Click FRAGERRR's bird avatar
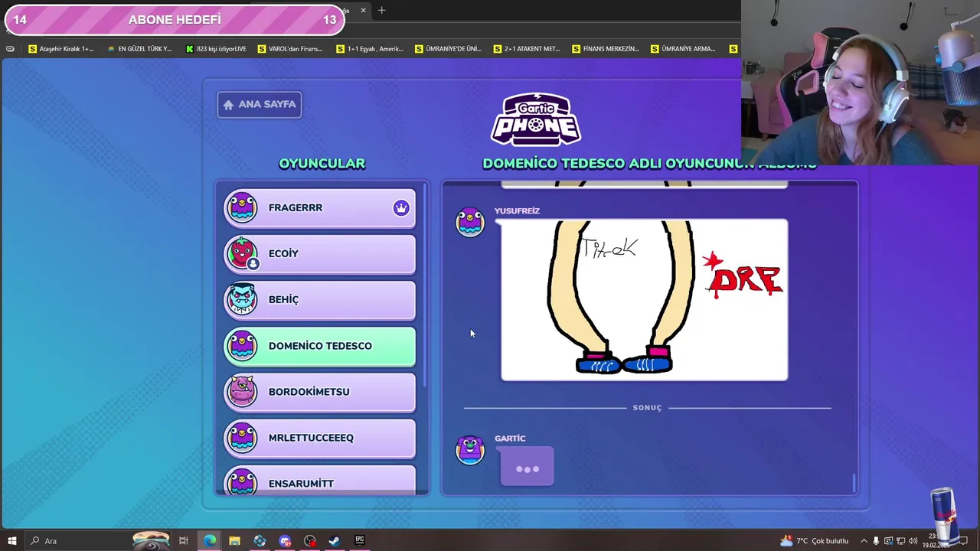Image resolution: width=980 pixels, height=551 pixels. point(243,207)
